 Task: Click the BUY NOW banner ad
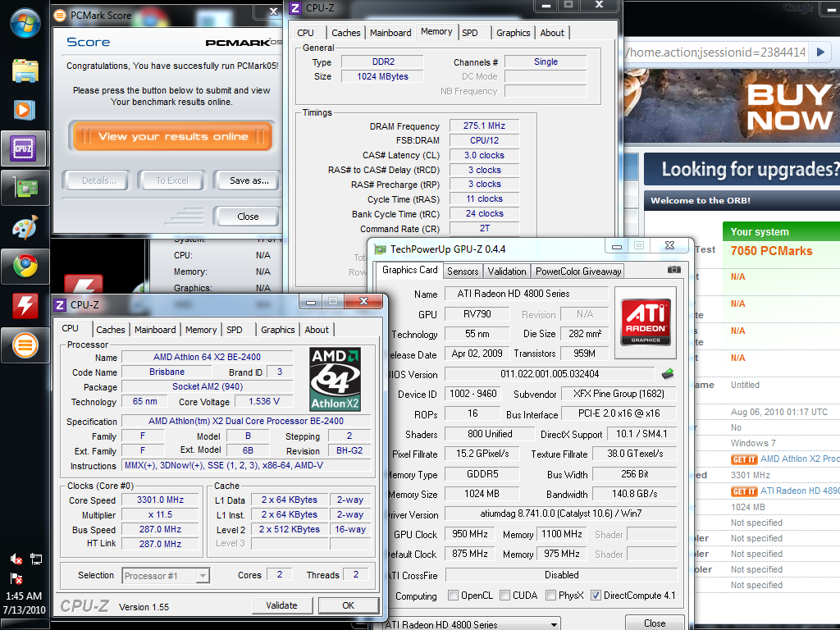[x=733, y=106]
